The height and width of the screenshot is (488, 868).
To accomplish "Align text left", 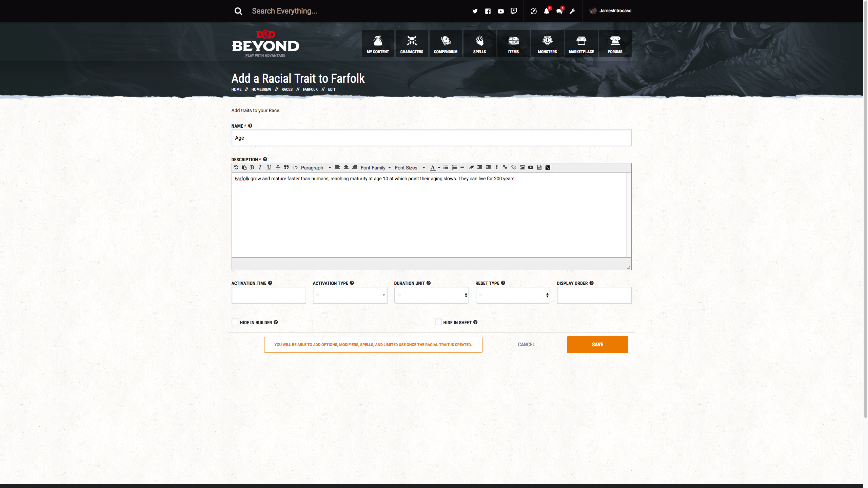I will tap(337, 167).
